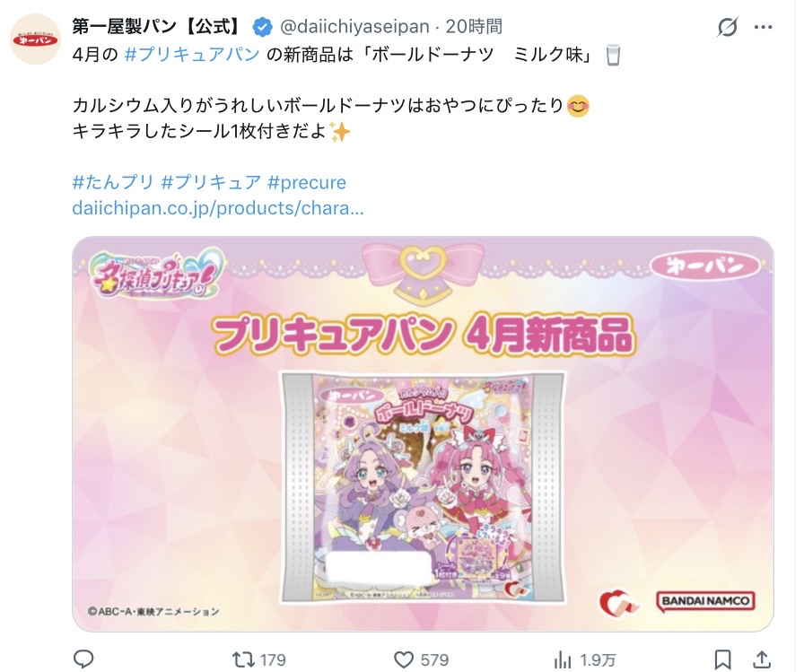Viewport: 804px width, 672px height.
Task: Open the #プリキュアパン hashtag
Action: [x=192, y=54]
